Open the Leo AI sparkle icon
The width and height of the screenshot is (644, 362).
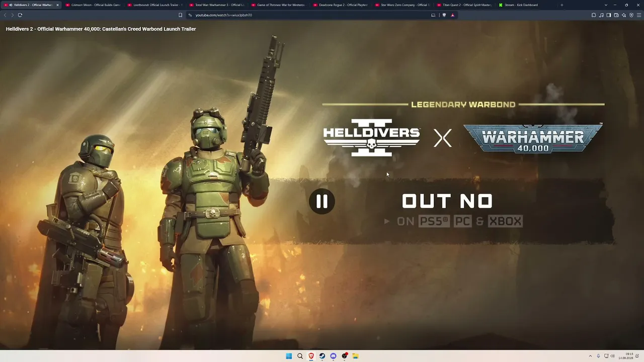[624, 15]
